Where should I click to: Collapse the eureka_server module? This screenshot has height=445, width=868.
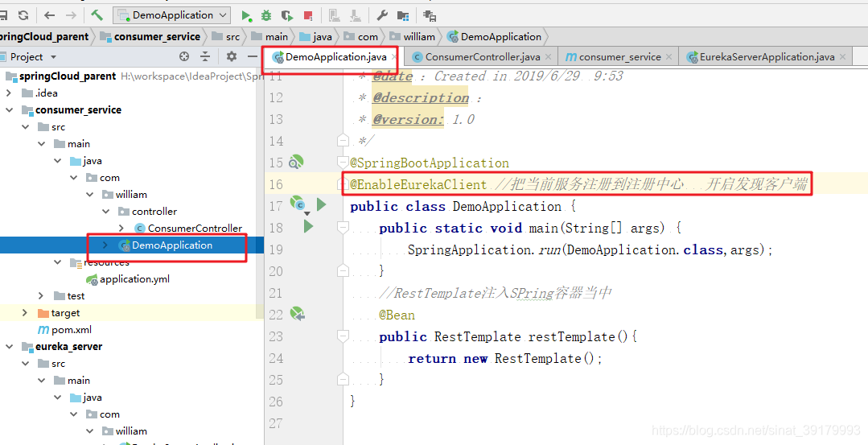click(x=9, y=347)
